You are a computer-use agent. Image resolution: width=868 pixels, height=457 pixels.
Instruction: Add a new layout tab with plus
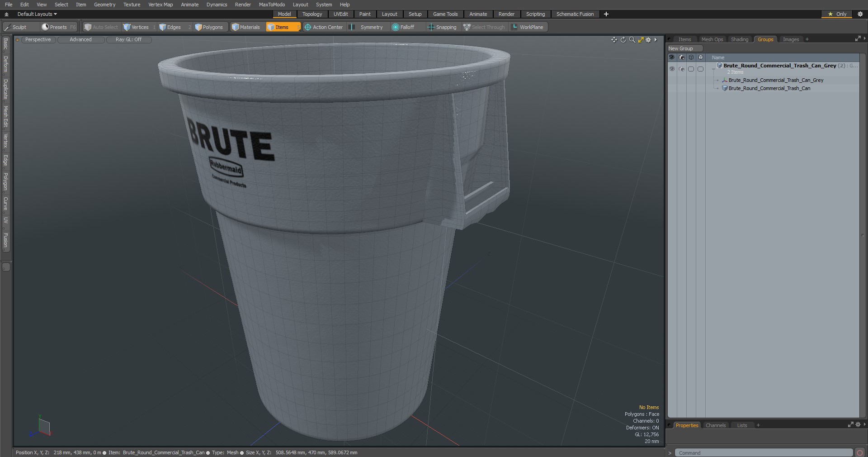pyautogui.click(x=606, y=14)
